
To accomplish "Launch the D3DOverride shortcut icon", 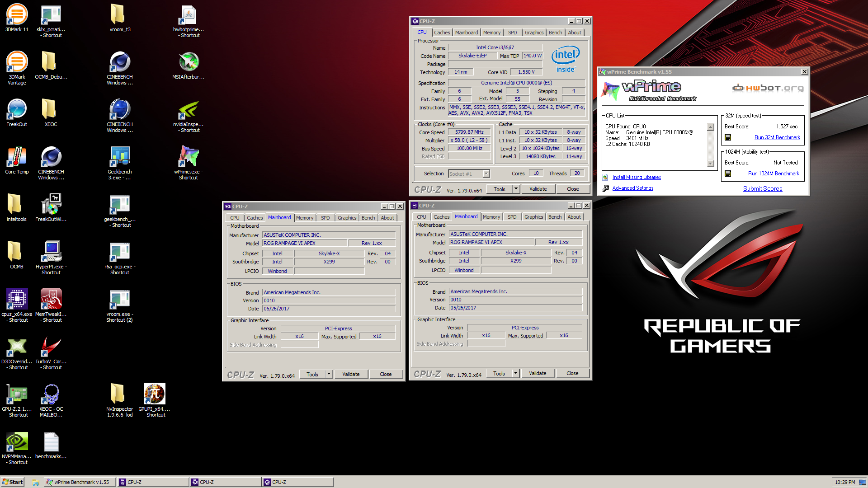I will click(x=17, y=347).
